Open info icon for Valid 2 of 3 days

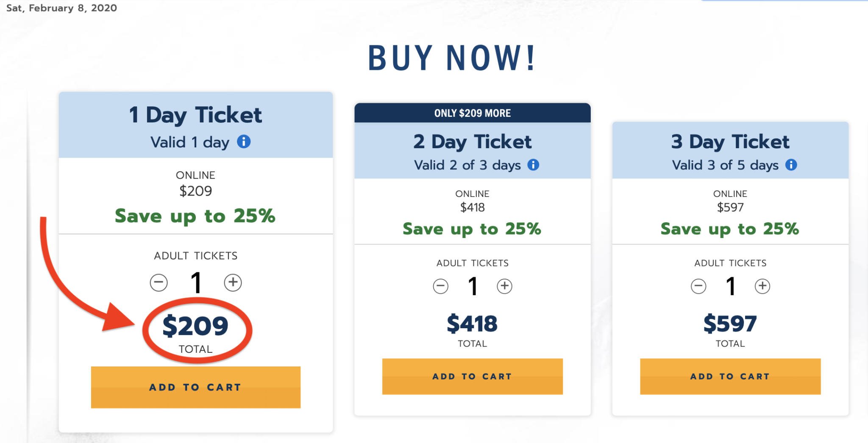[x=533, y=165]
